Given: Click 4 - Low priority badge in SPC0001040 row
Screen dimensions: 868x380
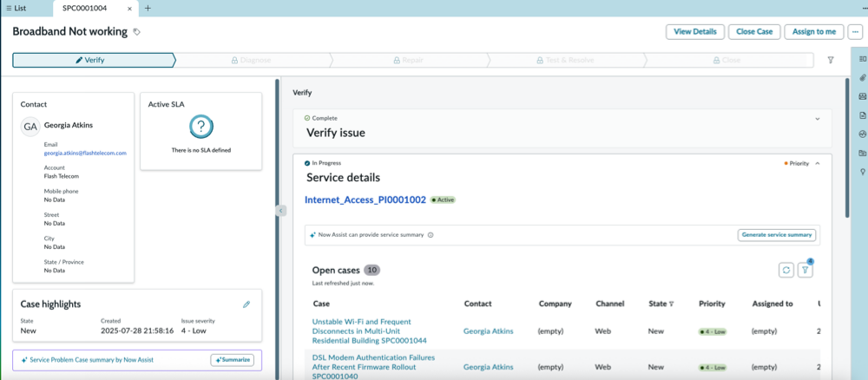Looking at the screenshot, I should point(713,367).
